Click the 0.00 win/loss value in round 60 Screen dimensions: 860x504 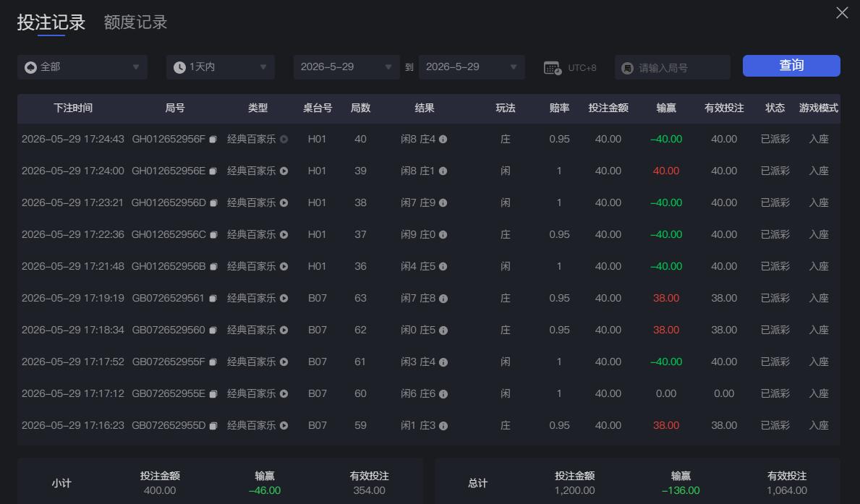pos(666,394)
